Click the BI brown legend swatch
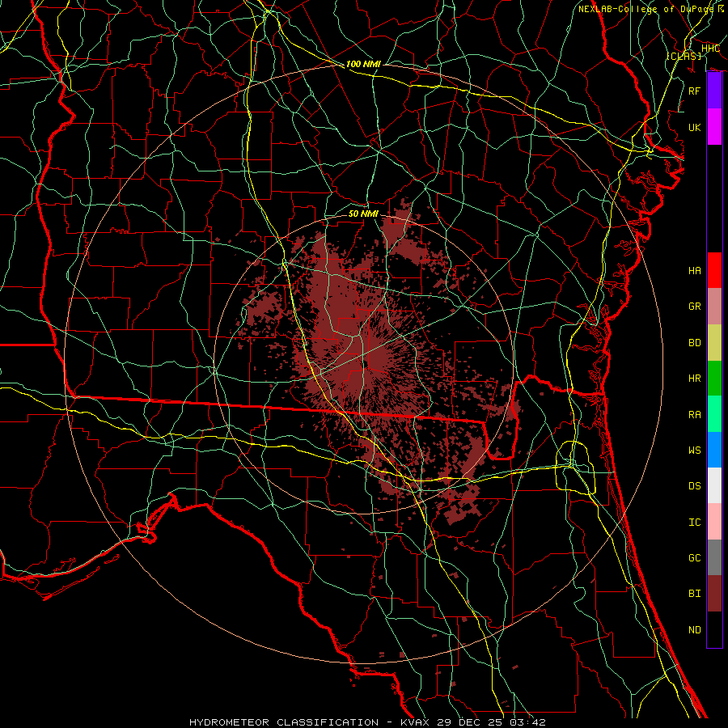 coord(714,594)
